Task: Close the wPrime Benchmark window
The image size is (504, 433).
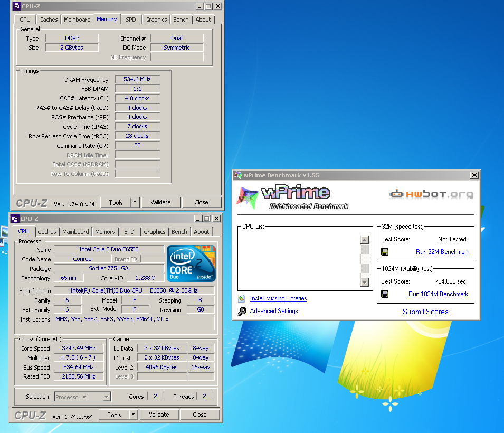Action: pos(474,175)
